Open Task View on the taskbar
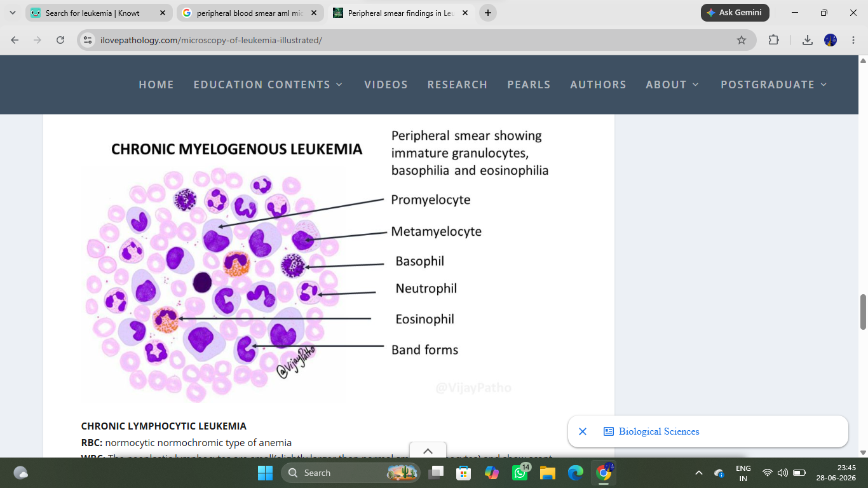This screenshot has width=868, height=488. point(436,473)
